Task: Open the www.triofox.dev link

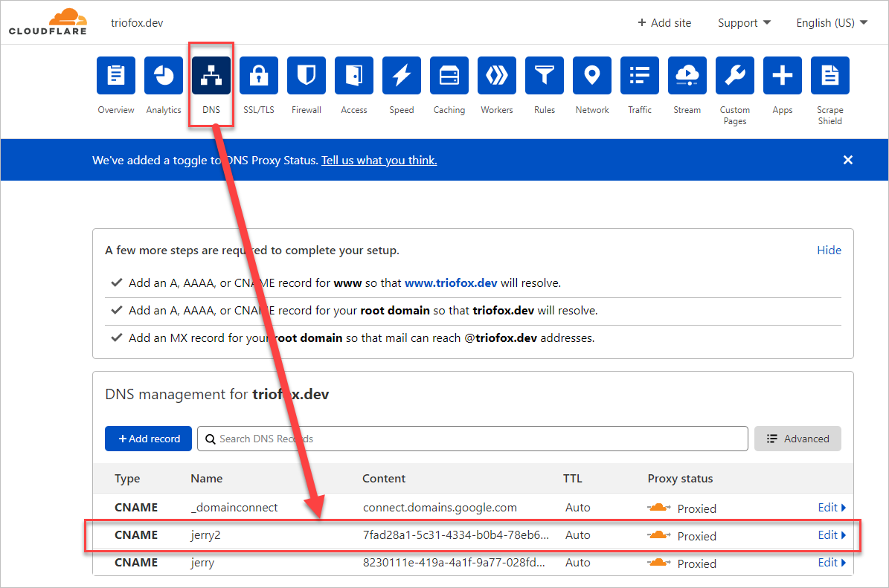Action: (451, 282)
